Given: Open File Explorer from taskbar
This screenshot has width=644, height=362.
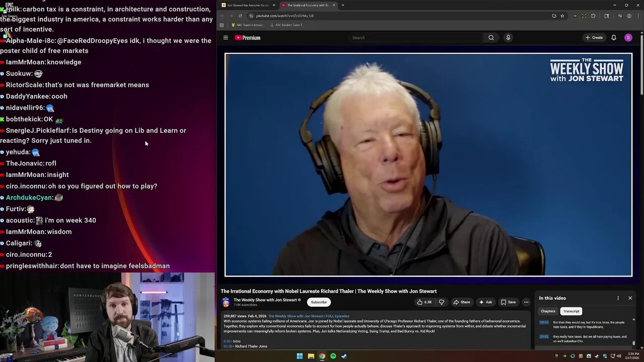Looking at the screenshot, I should tap(311, 356).
